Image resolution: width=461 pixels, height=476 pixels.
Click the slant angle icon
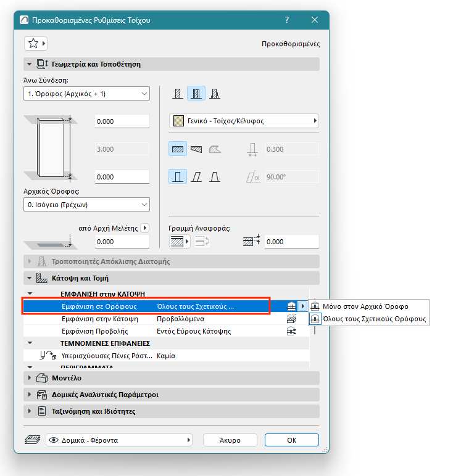(x=253, y=177)
